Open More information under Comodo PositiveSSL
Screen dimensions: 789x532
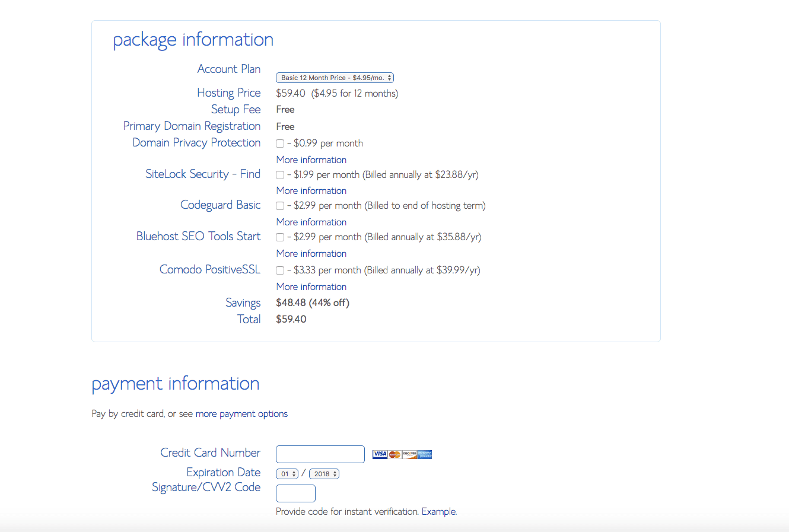(x=311, y=286)
